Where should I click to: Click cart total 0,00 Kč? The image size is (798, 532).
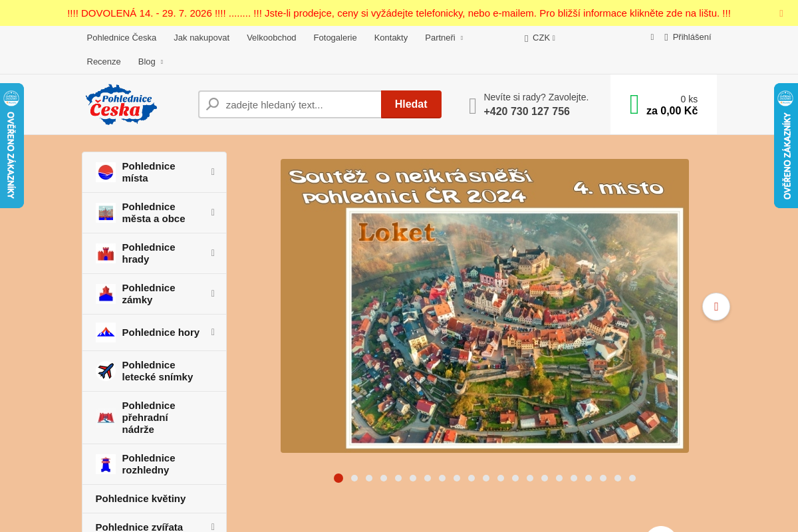click(672, 111)
